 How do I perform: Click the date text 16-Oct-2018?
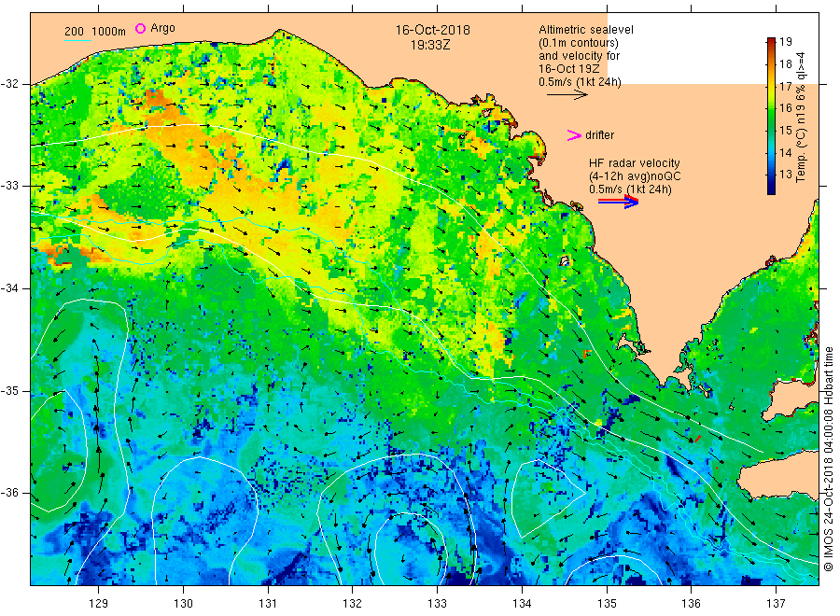(432, 30)
